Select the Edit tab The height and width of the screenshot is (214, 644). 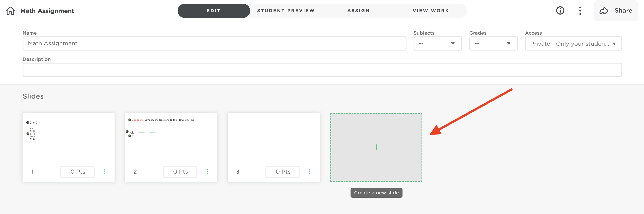[213, 10]
